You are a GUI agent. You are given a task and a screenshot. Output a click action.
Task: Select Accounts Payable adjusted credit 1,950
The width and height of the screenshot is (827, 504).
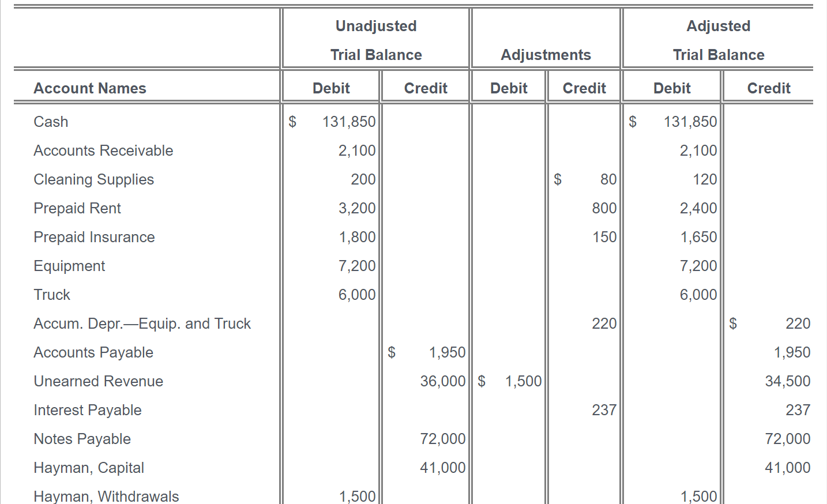click(x=792, y=352)
